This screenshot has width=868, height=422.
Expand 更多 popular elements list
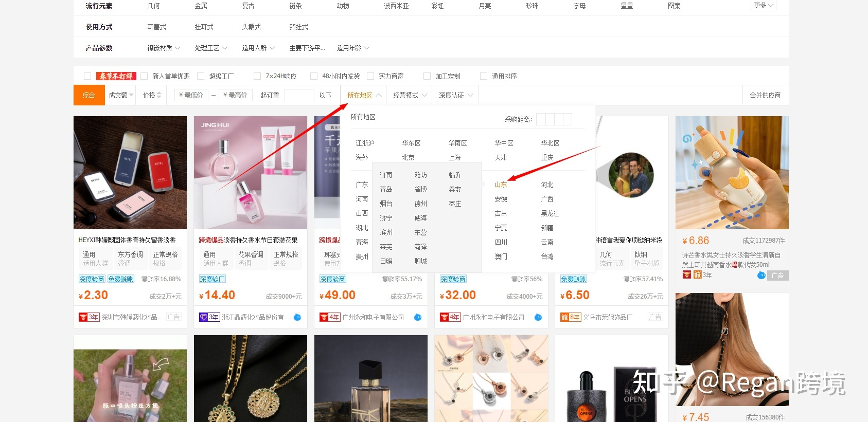[x=764, y=5]
